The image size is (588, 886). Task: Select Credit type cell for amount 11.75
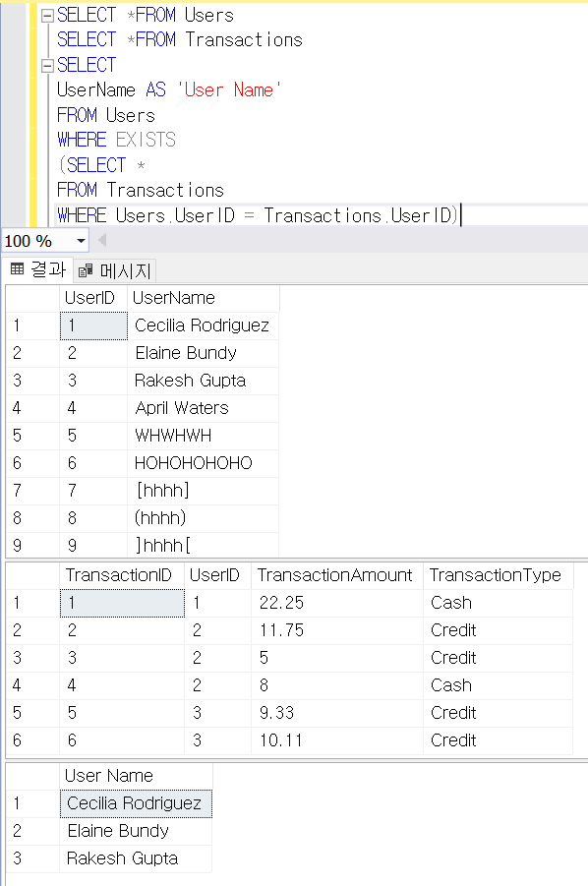(499, 630)
